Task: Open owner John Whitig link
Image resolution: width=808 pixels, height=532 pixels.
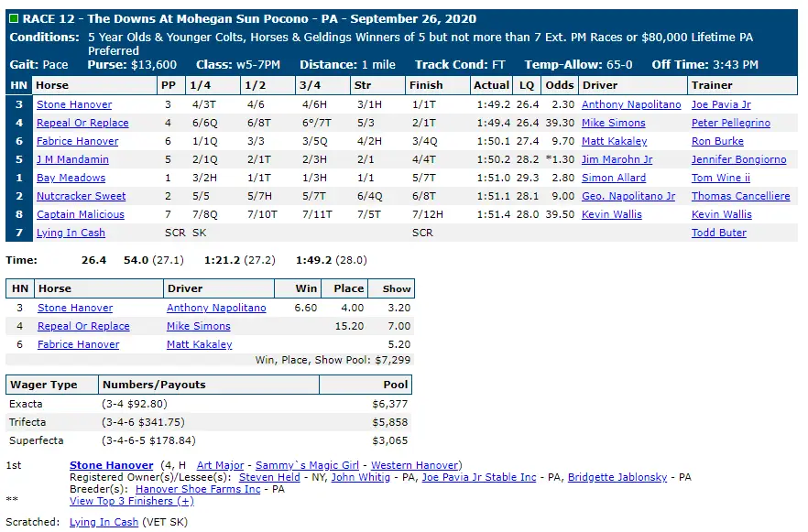Action: tap(361, 477)
